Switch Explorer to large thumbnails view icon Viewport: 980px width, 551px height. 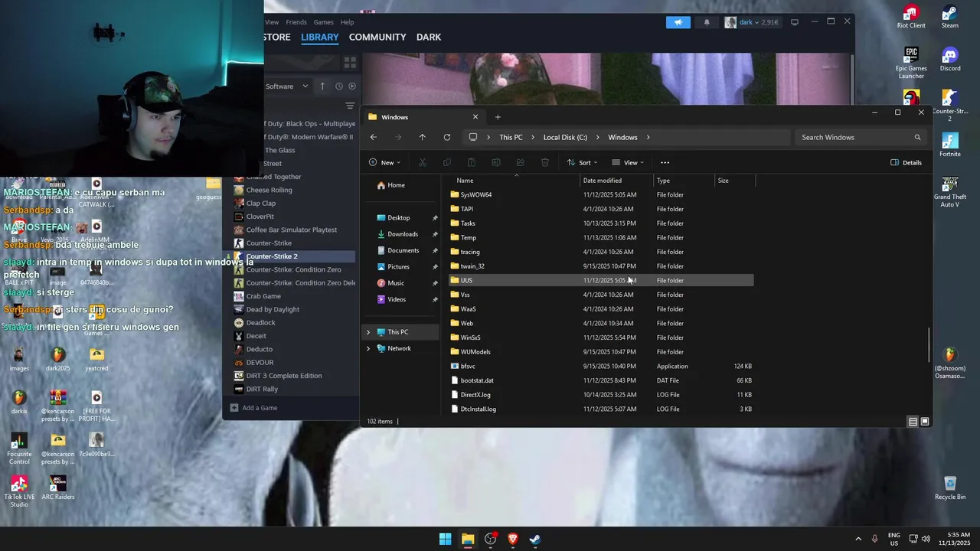point(925,422)
